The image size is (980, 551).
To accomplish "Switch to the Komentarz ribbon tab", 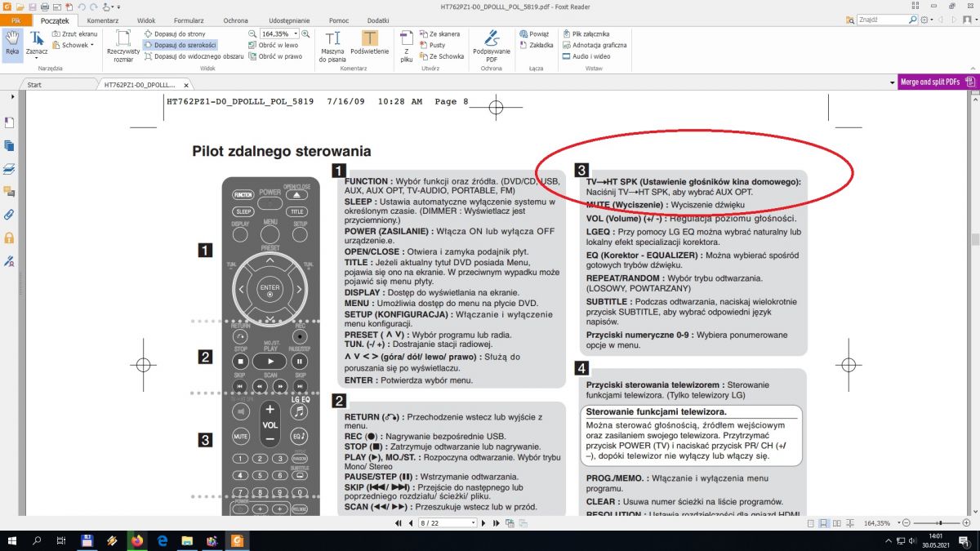I will click(102, 19).
